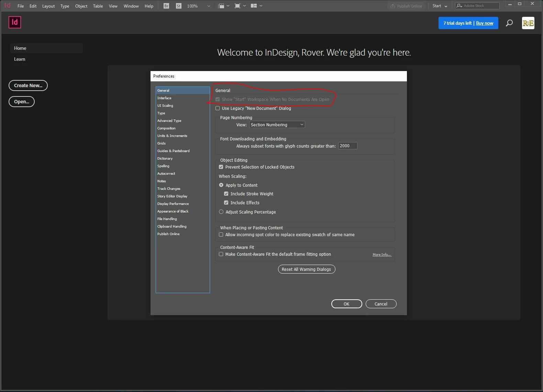This screenshot has height=392, width=543.
Task: Select Appearance of Black preferences category
Action: [x=182, y=211]
